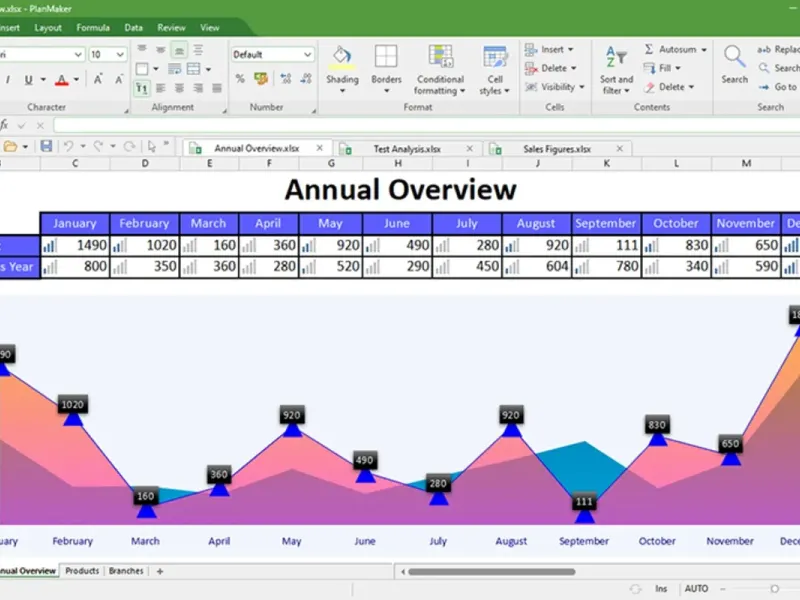Click the Go to button
Viewport: 800px width, 600px height.
pos(778,87)
